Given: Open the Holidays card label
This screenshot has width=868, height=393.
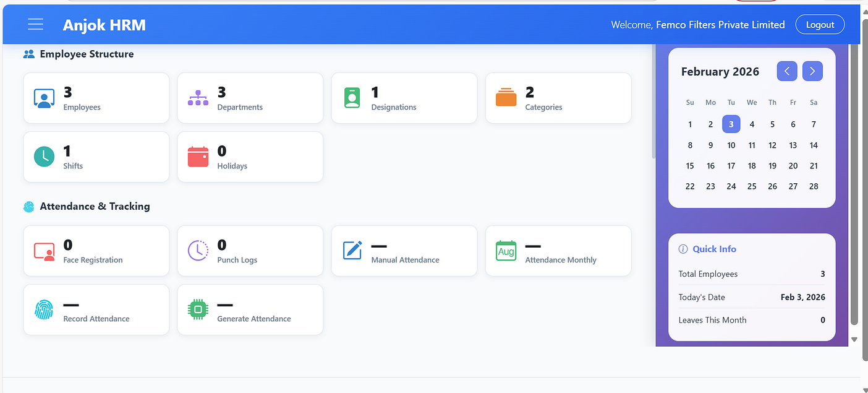Looking at the screenshot, I should pyautogui.click(x=232, y=166).
